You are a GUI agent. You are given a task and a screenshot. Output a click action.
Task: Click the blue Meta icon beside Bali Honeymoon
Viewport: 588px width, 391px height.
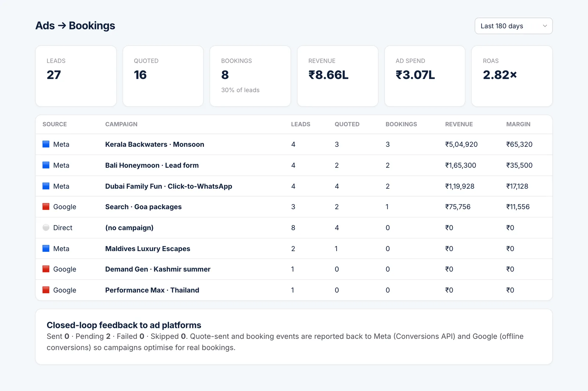point(46,165)
